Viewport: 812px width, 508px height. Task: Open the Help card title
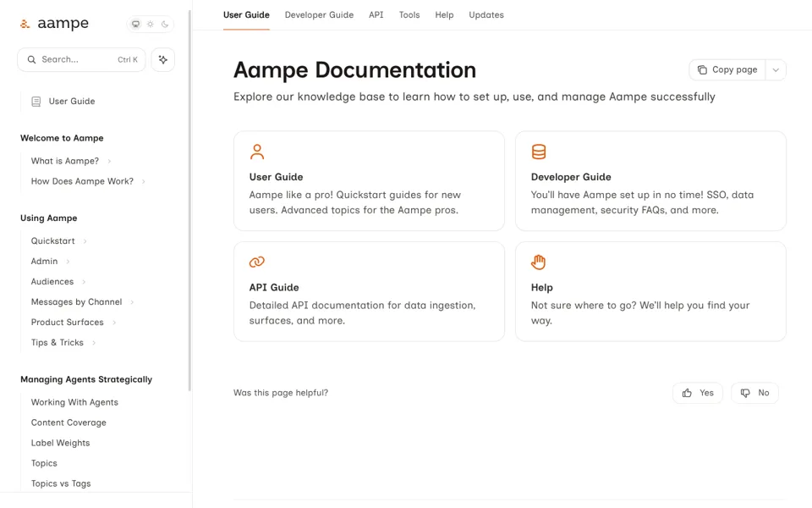coord(541,287)
